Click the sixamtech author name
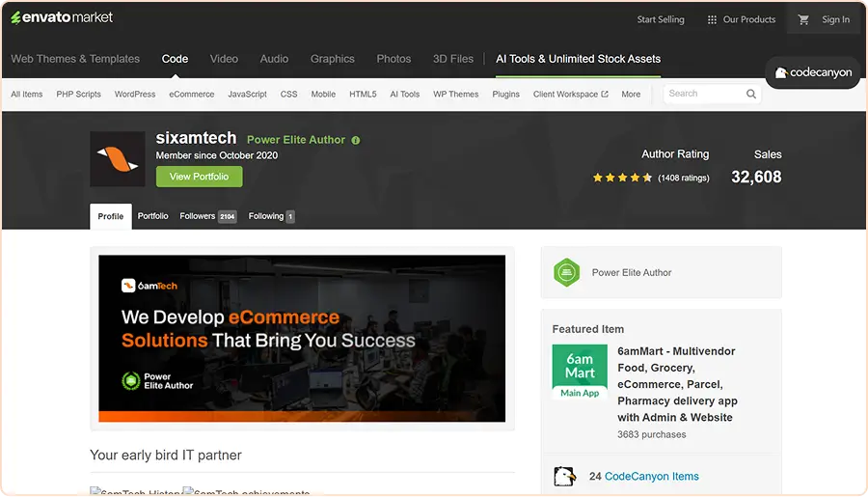The width and height of the screenshot is (868, 497). tap(196, 138)
